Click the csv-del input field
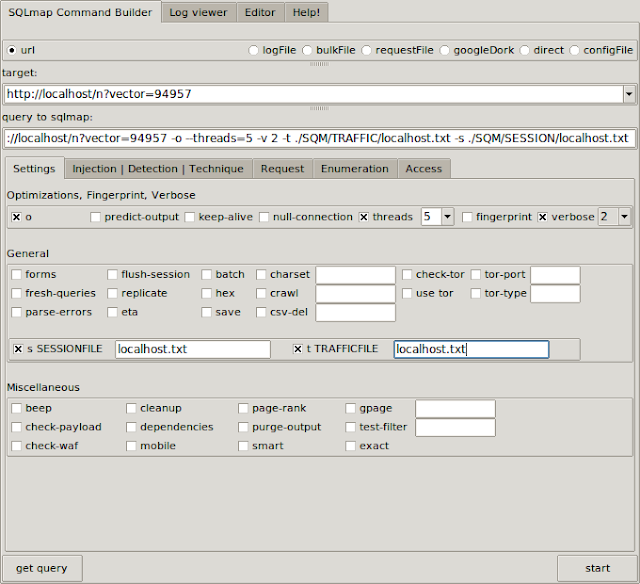 tap(356, 313)
